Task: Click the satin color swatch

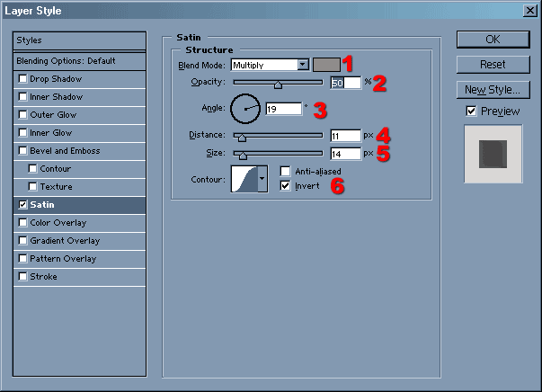Action: (x=326, y=65)
